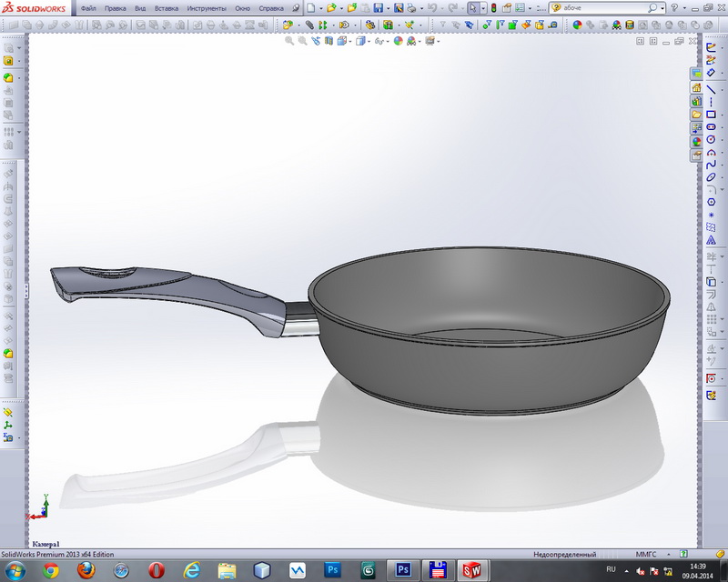The width and height of the screenshot is (728, 582).
Task: Open the View Settings monitor icon
Action: 430,41
